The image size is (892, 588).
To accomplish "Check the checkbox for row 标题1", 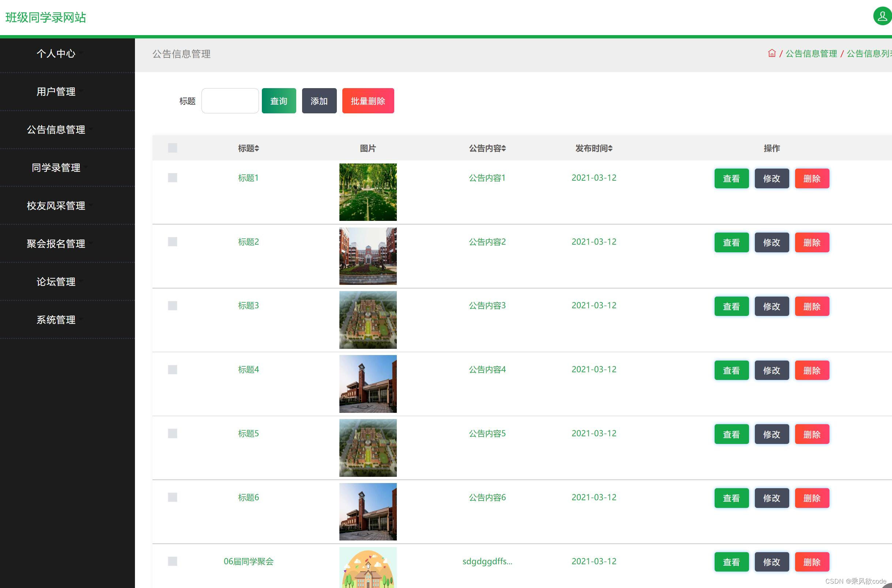I will coord(173,177).
